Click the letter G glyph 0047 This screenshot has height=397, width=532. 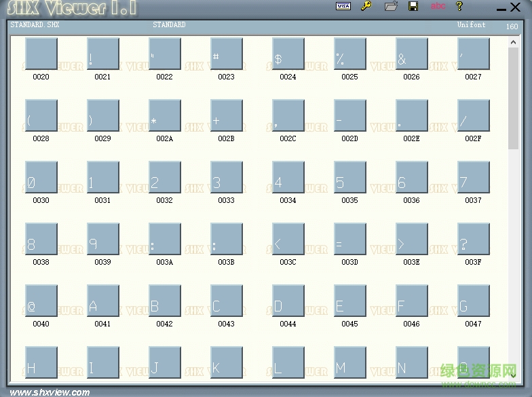(x=473, y=301)
